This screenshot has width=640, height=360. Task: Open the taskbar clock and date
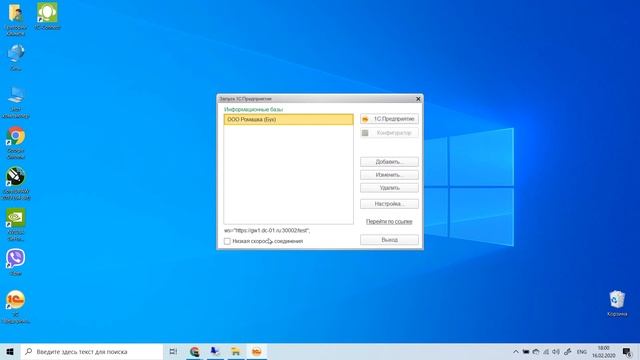click(604, 351)
